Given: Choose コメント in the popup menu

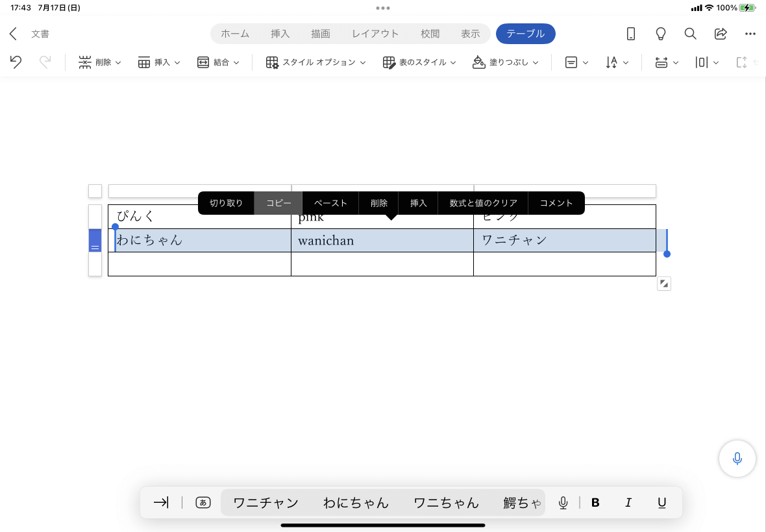Looking at the screenshot, I should point(556,203).
